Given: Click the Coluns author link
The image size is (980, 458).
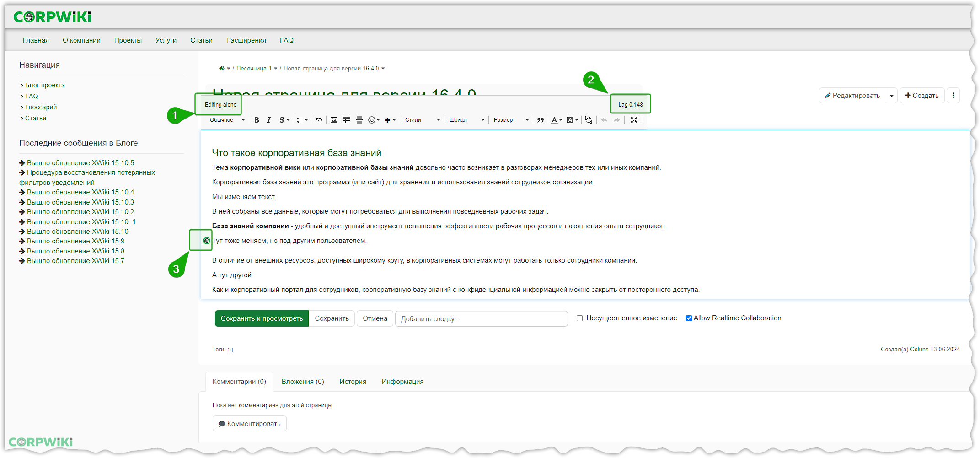Looking at the screenshot, I should pos(919,350).
